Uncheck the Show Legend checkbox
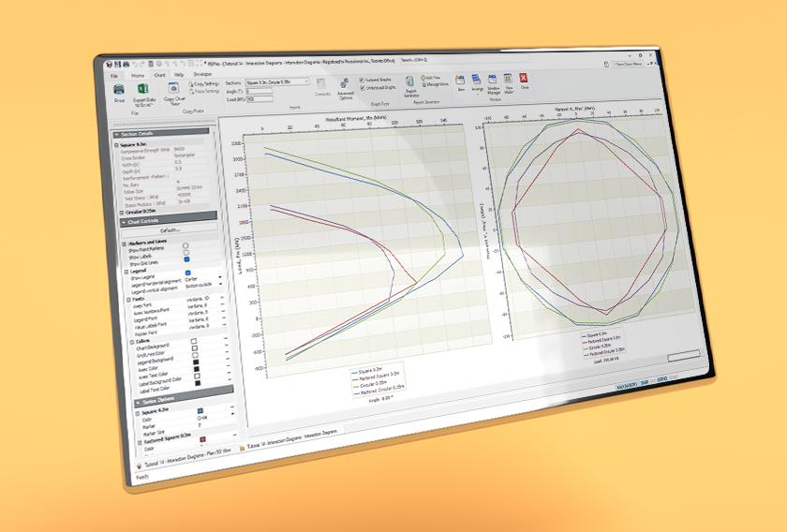 (187, 273)
